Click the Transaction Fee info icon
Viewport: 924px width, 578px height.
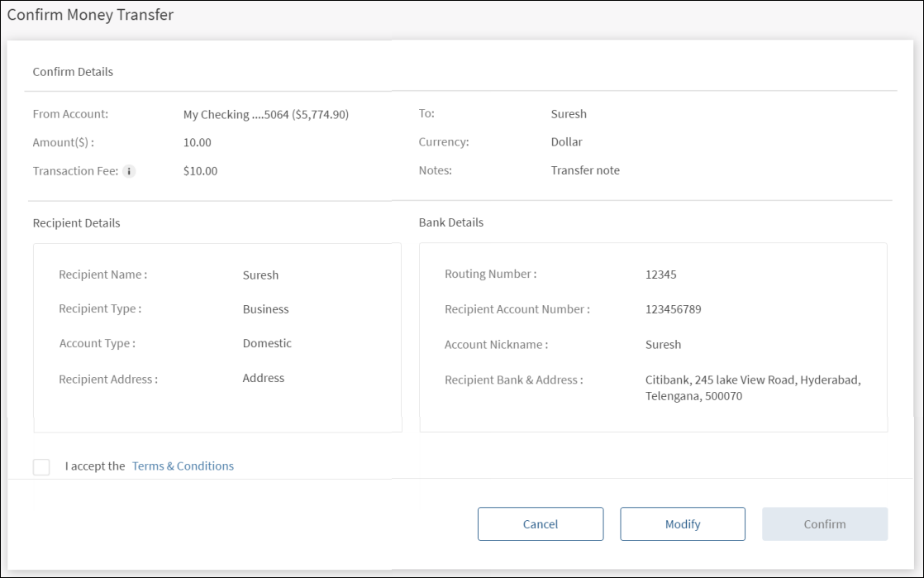tap(129, 171)
